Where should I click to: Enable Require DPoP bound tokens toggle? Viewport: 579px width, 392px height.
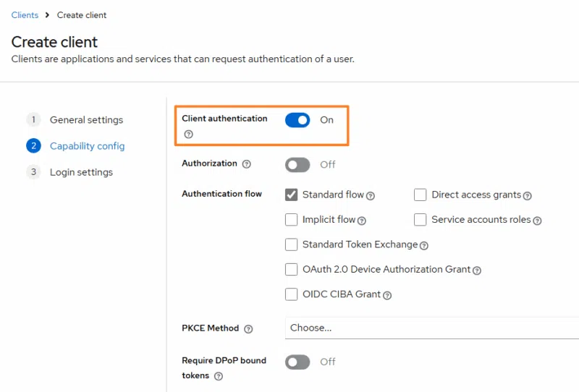pyautogui.click(x=297, y=362)
